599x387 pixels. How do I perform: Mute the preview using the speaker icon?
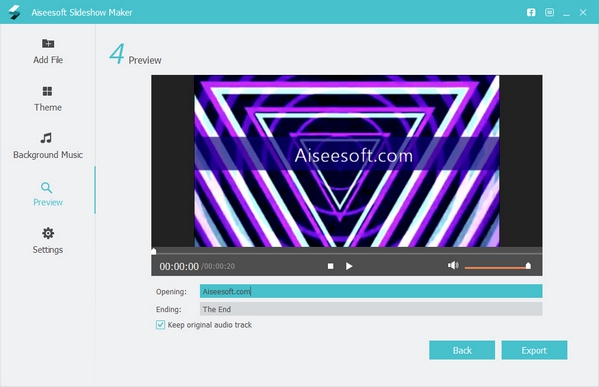[x=453, y=265]
